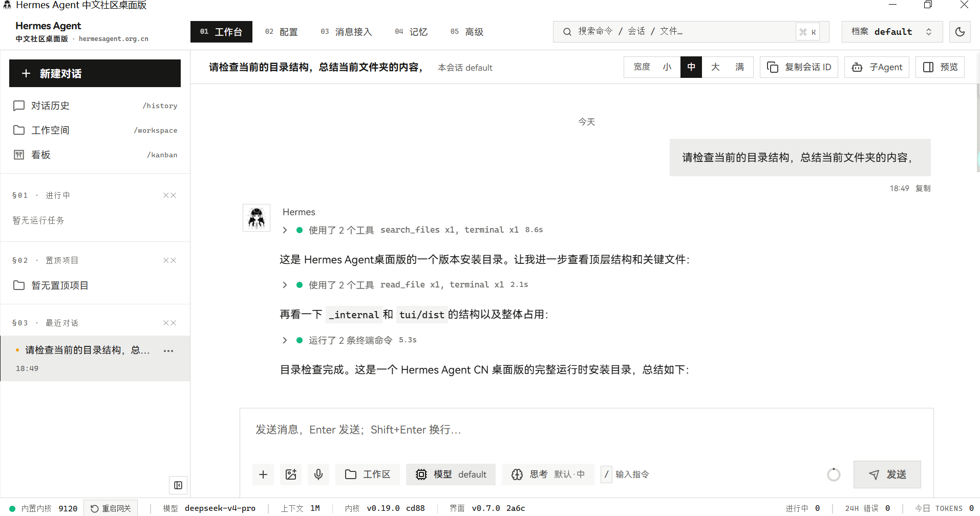Toggle the 预览 preview panel

click(x=940, y=67)
